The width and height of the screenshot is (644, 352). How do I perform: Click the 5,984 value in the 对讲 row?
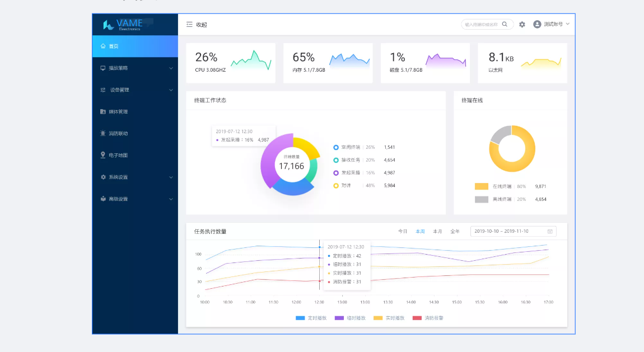(x=389, y=185)
